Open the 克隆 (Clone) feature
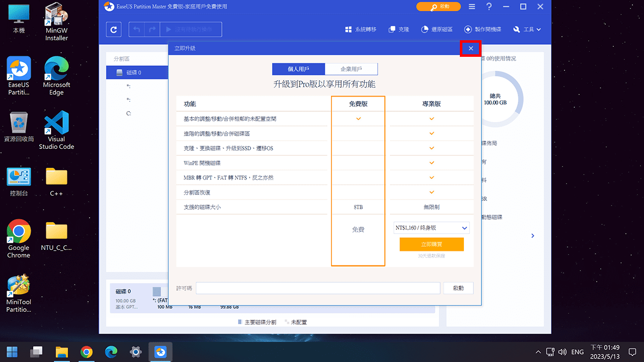Viewport: 644px width, 362px height. [398, 29]
